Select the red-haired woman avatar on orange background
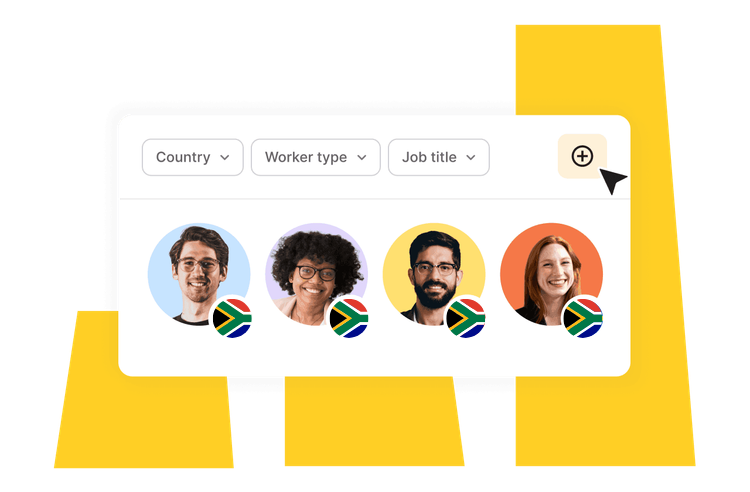The height and width of the screenshot is (492, 750). (551, 274)
